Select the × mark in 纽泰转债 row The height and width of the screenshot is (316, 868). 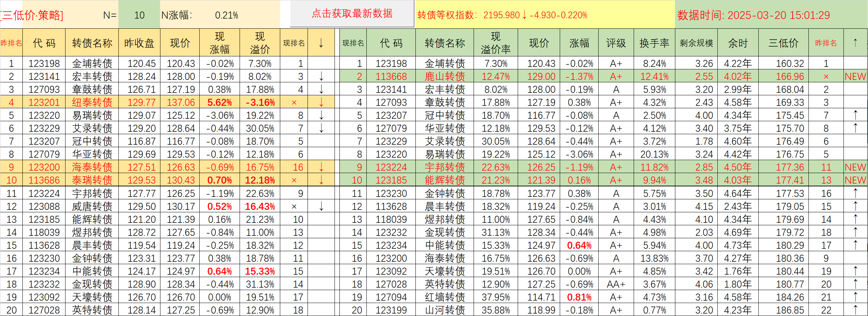(x=294, y=102)
